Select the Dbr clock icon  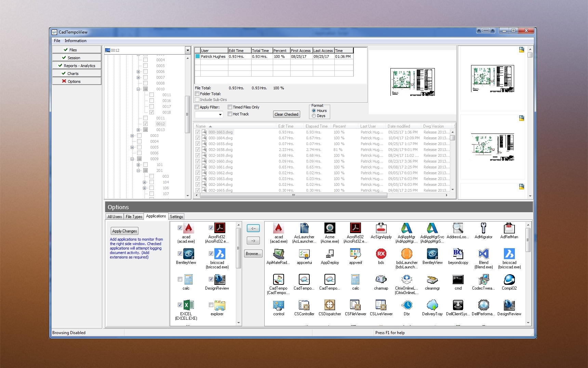pos(406,305)
